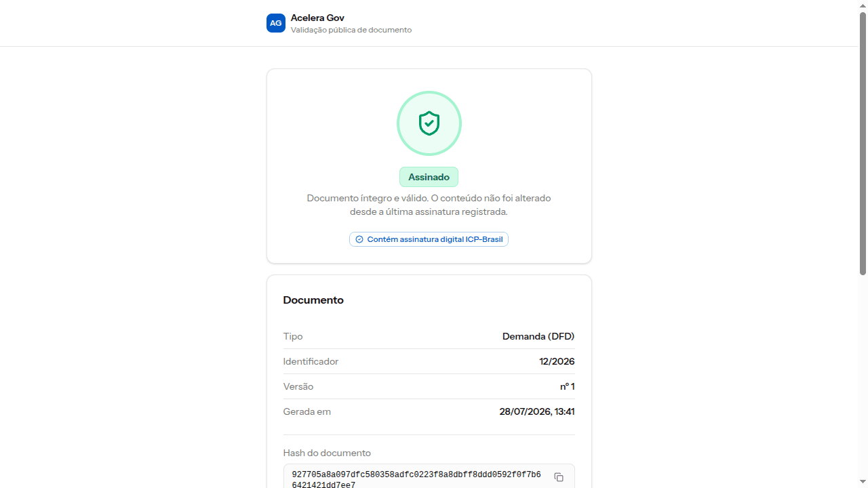Select the Demanda (DFD) value
The image size is (868, 488).
[x=538, y=336]
